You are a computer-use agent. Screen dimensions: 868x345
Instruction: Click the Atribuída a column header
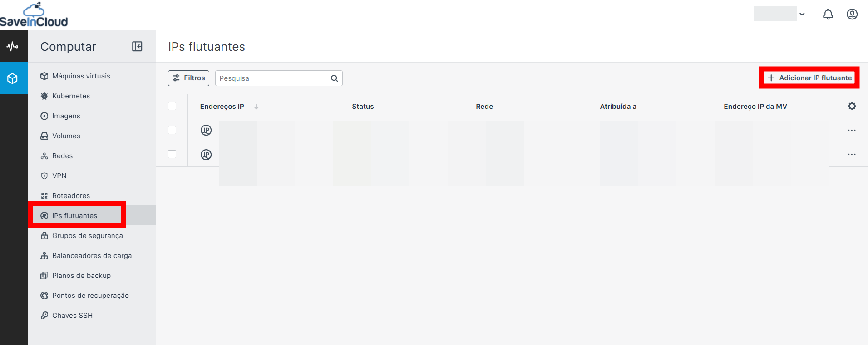pos(618,107)
